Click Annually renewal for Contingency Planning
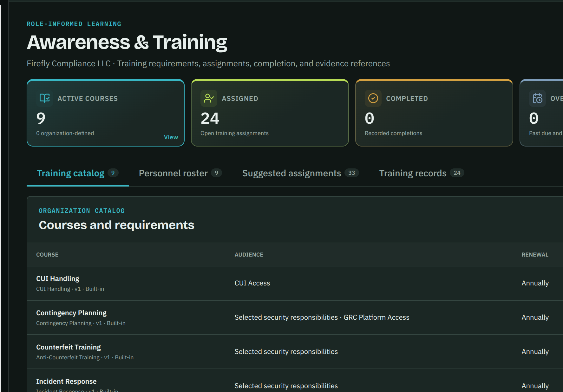The width and height of the screenshot is (563, 392). [x=535, y=317]
